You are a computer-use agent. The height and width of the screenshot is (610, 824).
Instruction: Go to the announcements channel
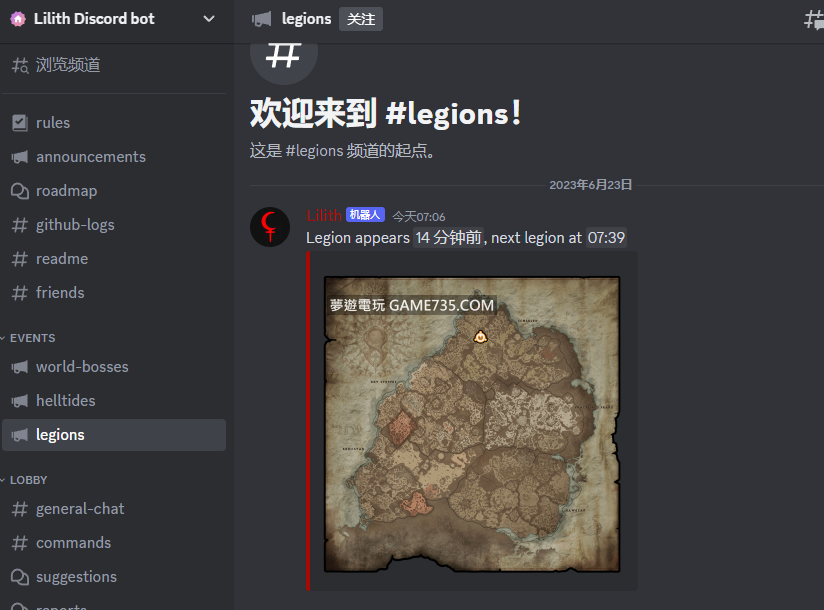(x=114, y=157)
